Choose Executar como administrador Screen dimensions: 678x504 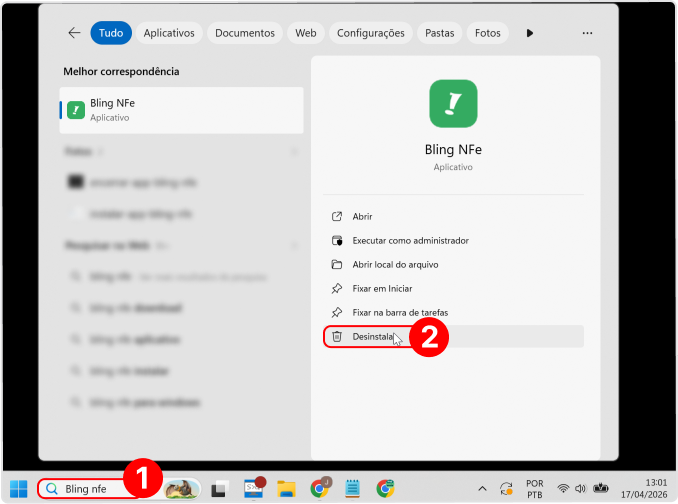[x=453, y=240]
